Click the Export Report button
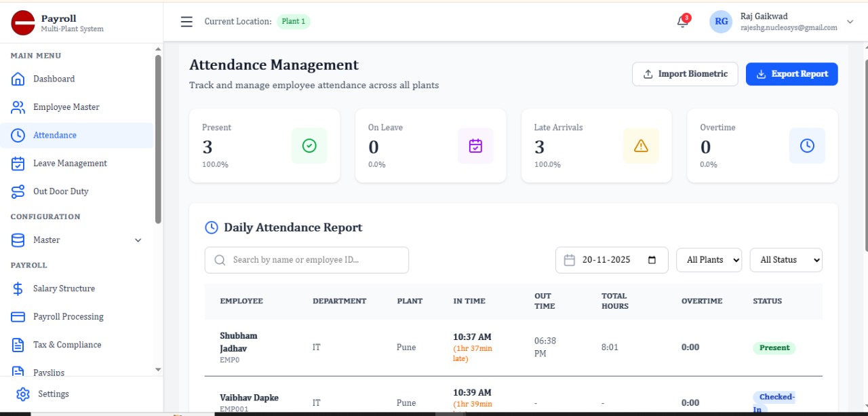This screenshot has height=416, width=868. coord(791,74)
